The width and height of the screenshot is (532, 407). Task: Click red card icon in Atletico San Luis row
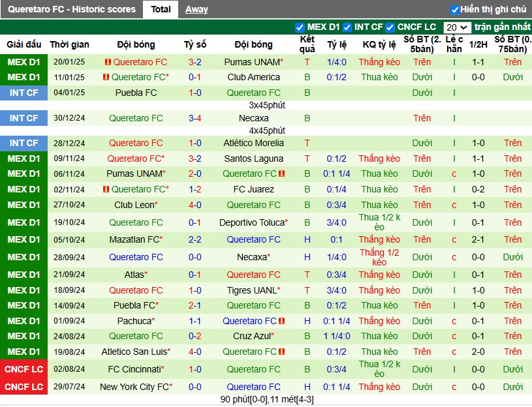(281, 352)
